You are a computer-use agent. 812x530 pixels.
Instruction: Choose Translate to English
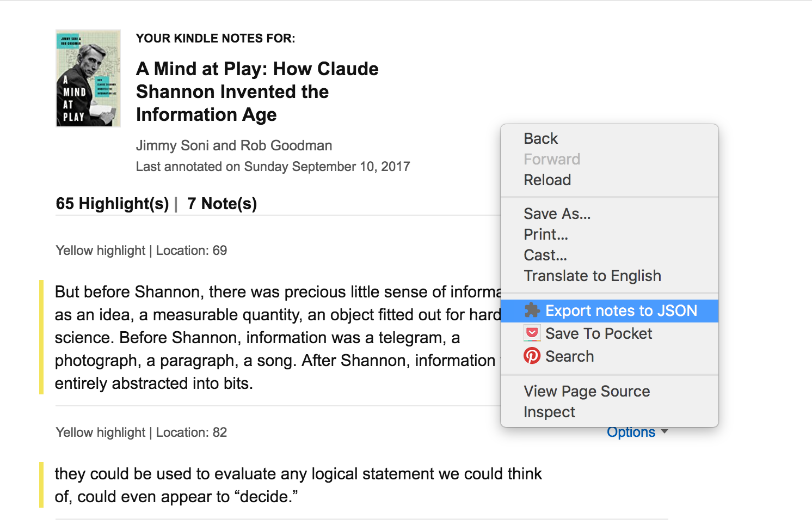(x=592, y=276)
